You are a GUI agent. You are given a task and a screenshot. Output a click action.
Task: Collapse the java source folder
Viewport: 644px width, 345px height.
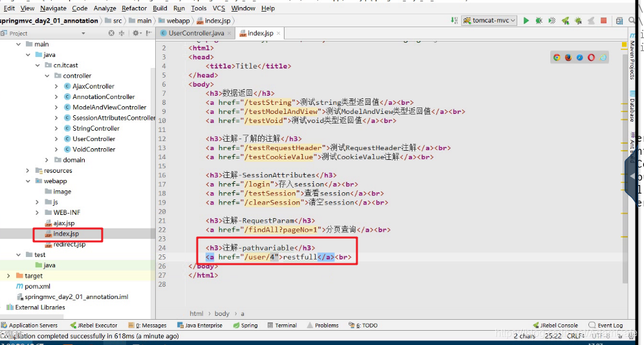pyautogui.click(x=28, y=54)
